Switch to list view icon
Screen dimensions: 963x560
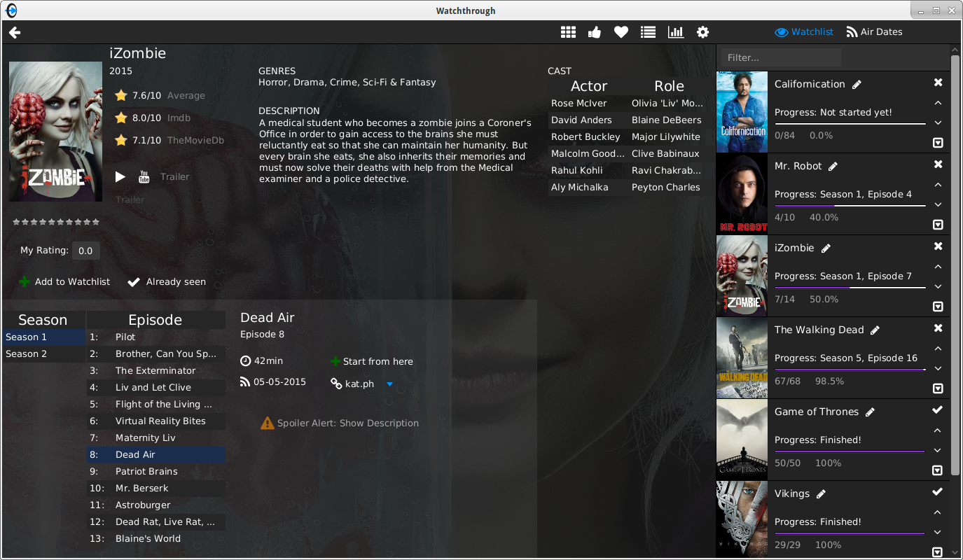pos(648,32)
